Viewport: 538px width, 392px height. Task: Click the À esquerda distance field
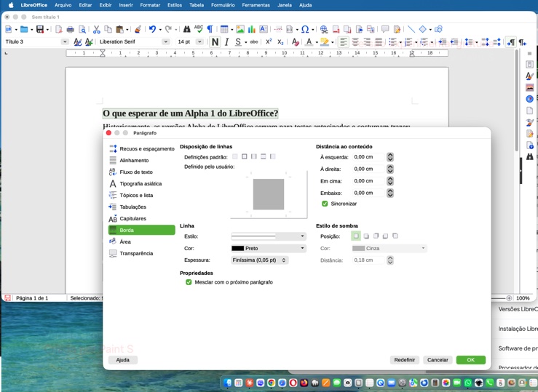click(369, 157)
